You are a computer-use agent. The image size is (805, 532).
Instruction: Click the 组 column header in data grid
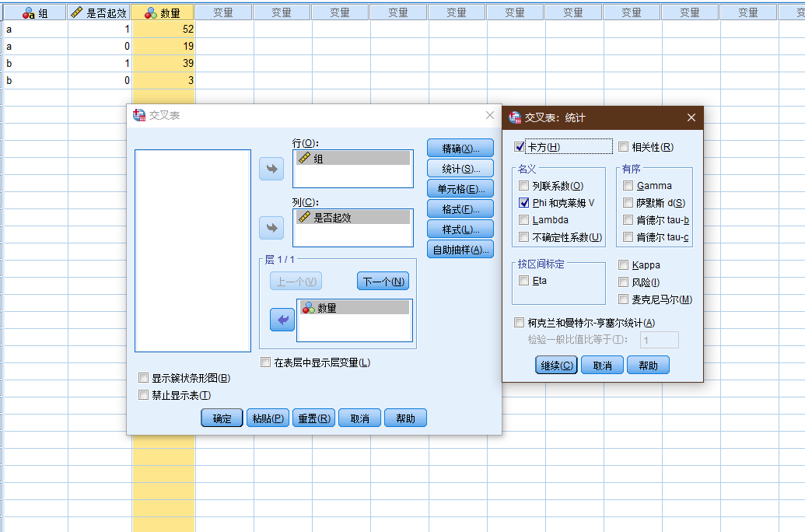(35, 13)
